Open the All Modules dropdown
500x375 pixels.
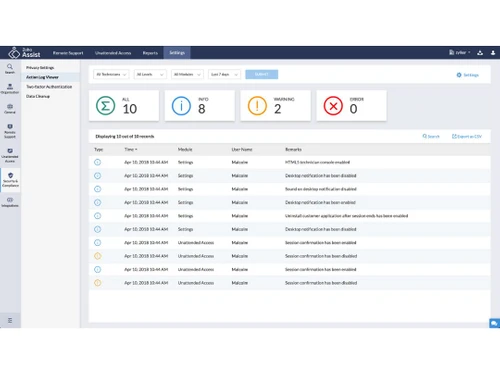tap(187, 74)
